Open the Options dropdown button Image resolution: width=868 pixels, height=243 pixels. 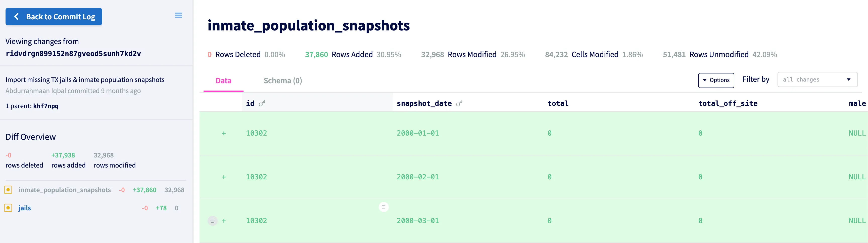tap(716, 80)
